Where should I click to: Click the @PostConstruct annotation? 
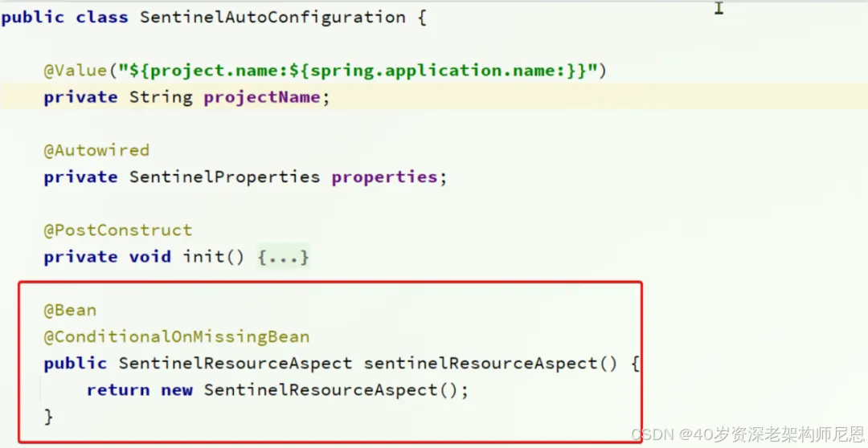118,230
